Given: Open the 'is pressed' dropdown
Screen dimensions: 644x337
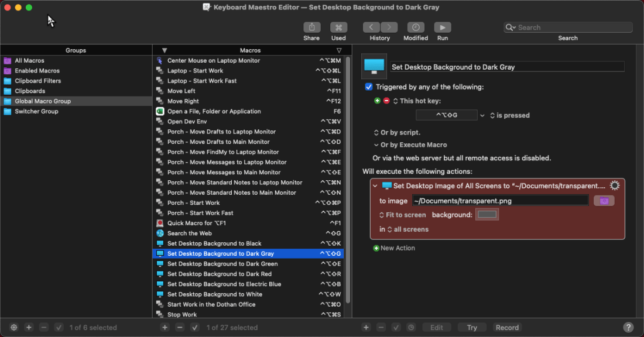Looking at the screenshot, I should 509,115.
